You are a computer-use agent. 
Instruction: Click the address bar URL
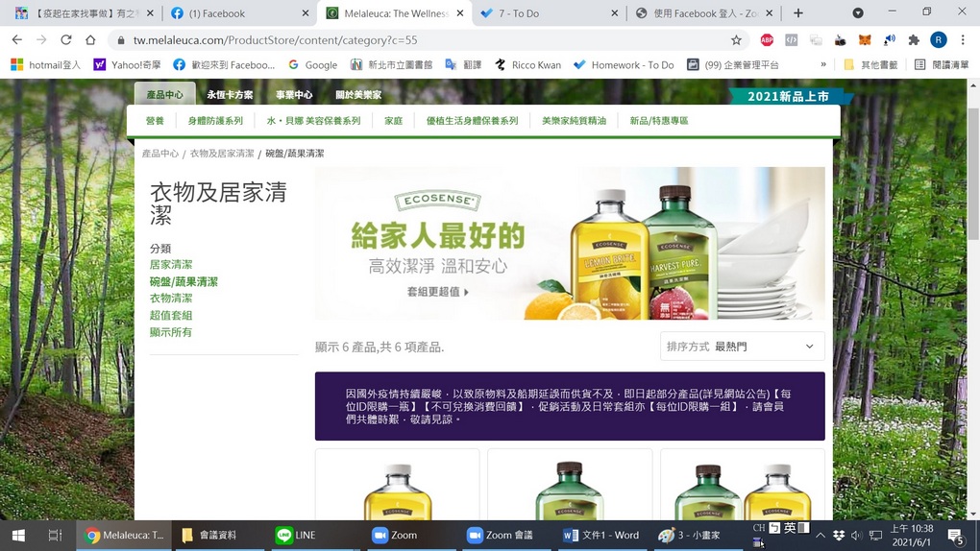click(x=275, y=40)
